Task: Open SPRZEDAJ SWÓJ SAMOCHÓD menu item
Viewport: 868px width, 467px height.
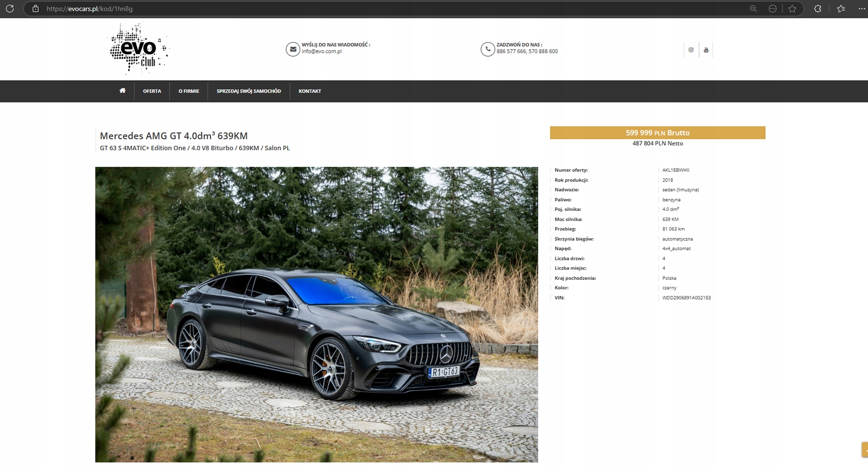Action: tap(249, 91)
